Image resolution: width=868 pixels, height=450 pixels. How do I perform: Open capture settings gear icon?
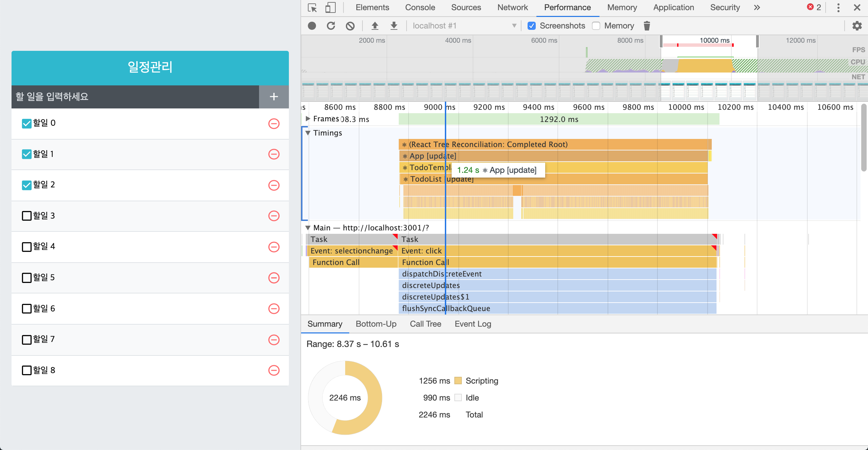pyautogui.click(x=857, y=26)
